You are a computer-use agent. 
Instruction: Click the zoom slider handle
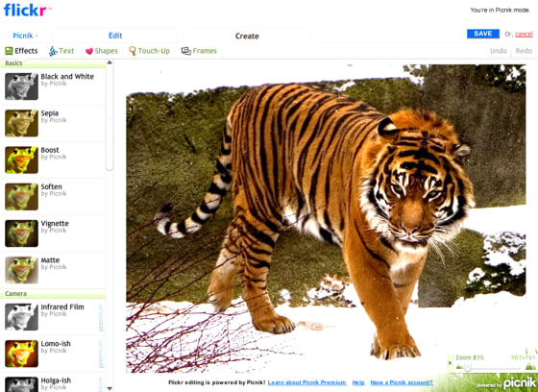tap(467, 367)
